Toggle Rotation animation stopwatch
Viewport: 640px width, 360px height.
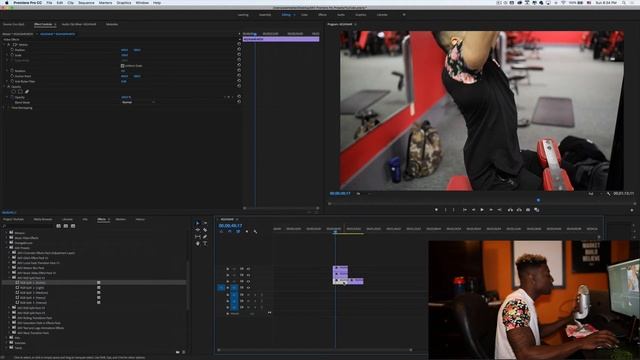tap(12, 71)
